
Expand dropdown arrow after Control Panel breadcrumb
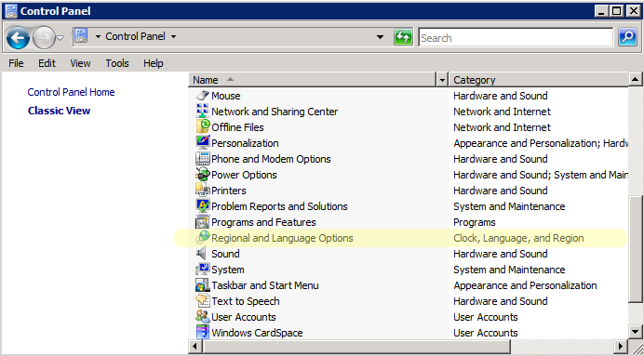pos(173,37)
